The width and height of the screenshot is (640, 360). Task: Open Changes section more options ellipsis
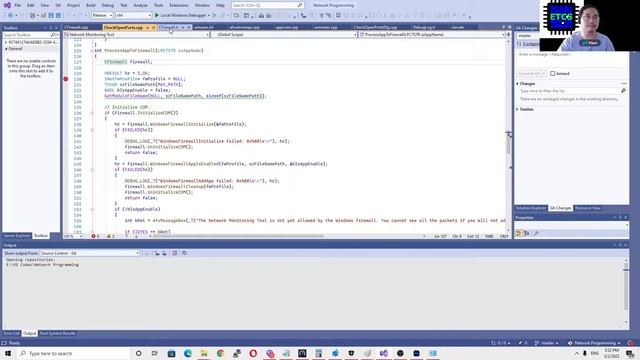point(624,84)
